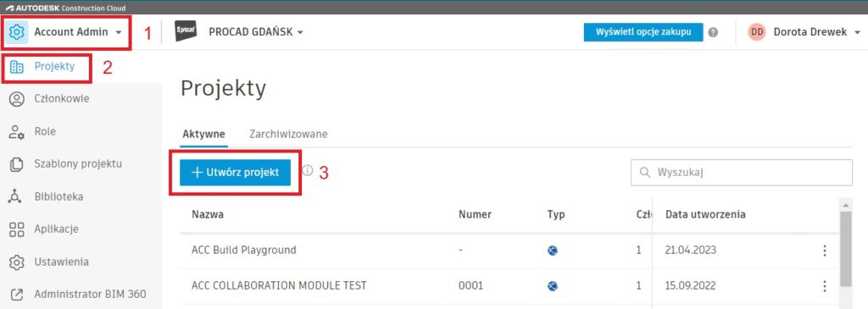Open Administrator BIM 360 external link icon
The image size is (868, 309).
pyautogui.click(x=17, y=295)
